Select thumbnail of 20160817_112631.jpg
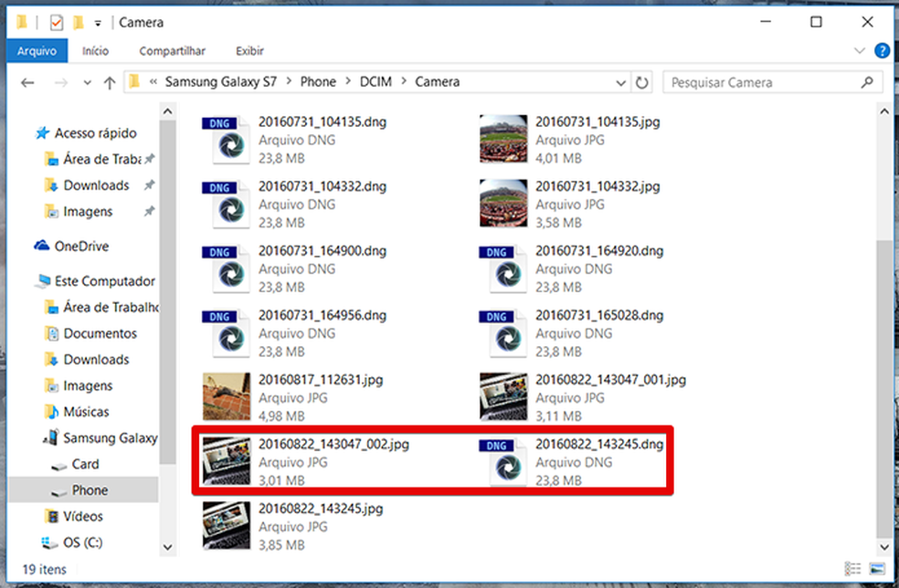Image resolution: width=899 pixels, height=588 pixels. pos(227,396)
